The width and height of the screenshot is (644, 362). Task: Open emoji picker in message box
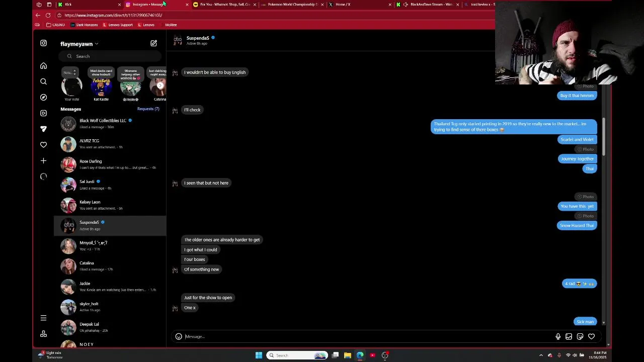pyautogui.click(x=179, y=336)
